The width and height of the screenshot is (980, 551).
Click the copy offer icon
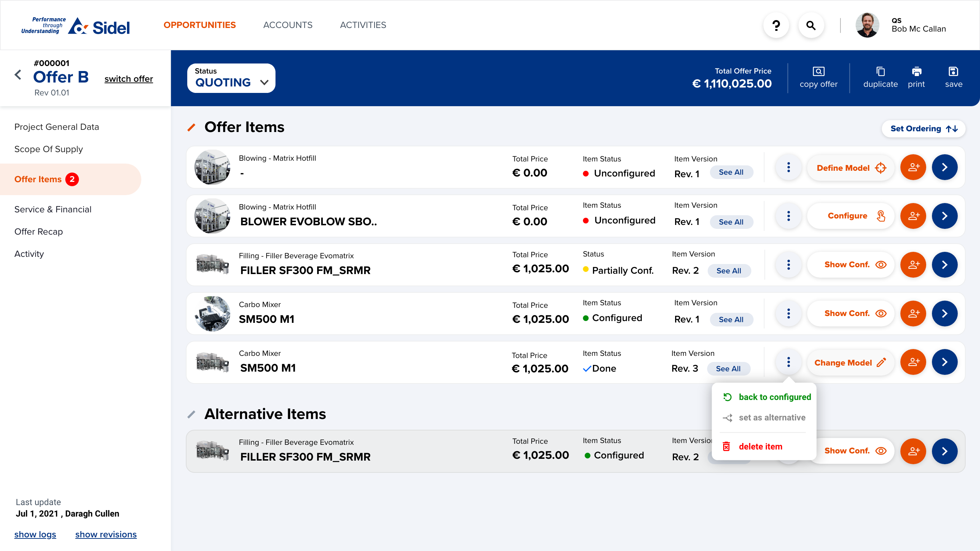[x=818, y=77]
